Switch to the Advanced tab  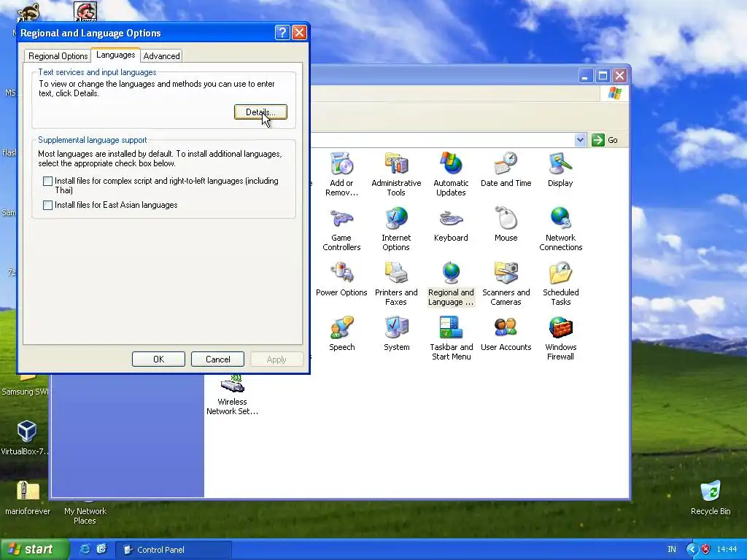point(161,55)
